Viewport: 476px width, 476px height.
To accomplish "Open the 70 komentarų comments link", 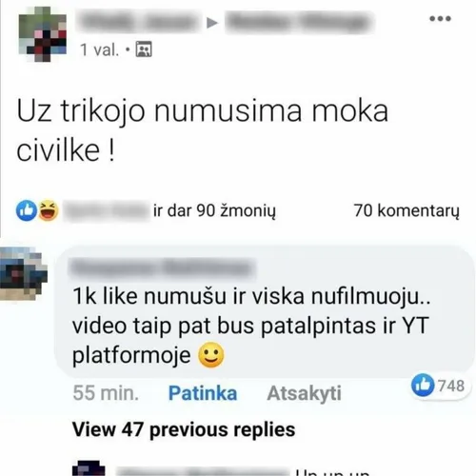I will (407, 210).
